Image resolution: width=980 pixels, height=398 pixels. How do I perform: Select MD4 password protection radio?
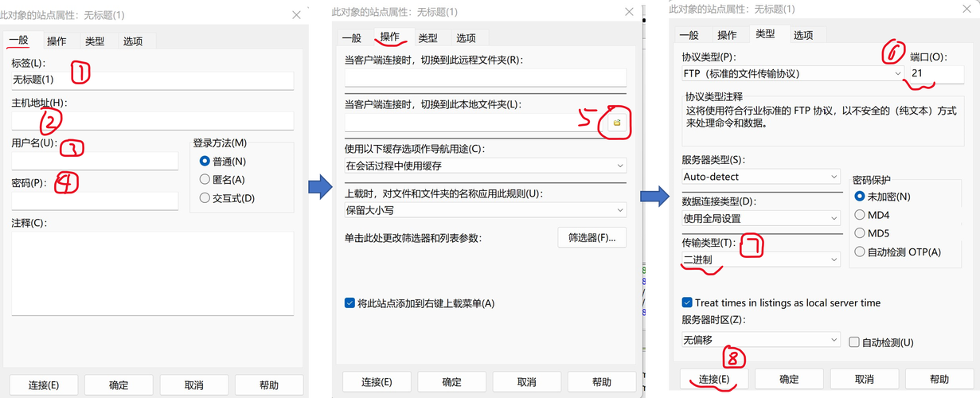click(x=860, y=214)
